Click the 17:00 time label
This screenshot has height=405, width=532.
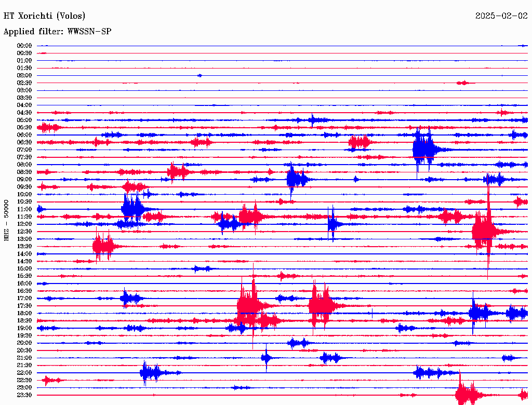[x=24, y=299]
